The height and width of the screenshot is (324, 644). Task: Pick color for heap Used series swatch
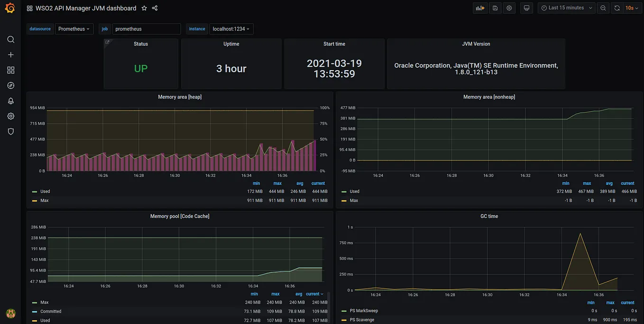pyautogui.click(x=35, y=192)
